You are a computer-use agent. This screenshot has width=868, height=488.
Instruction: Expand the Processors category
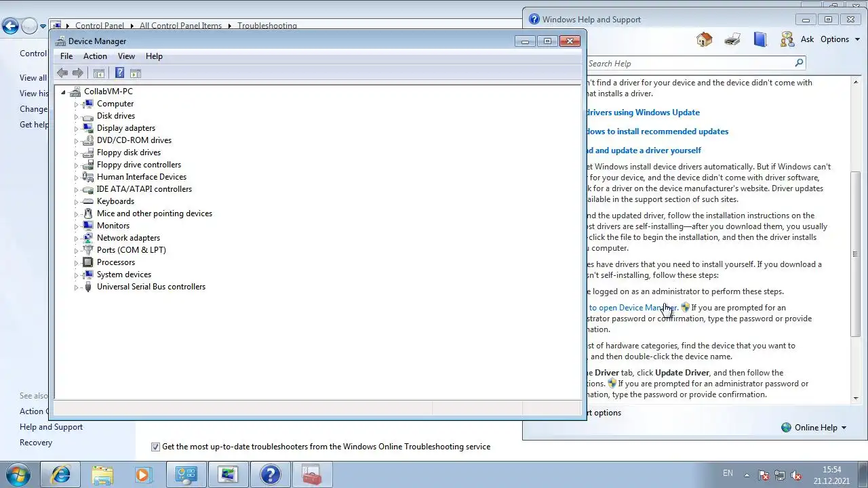(76, 262)
